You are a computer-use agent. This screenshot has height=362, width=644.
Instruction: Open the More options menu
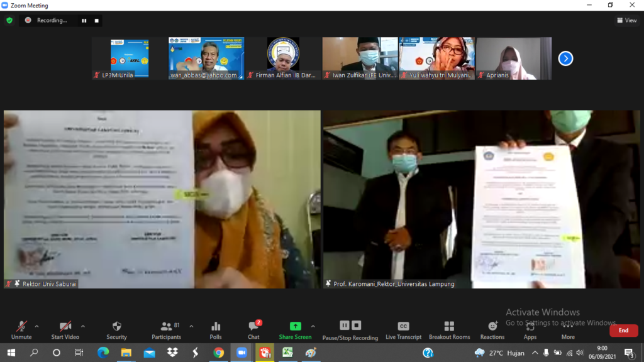(x=568, y=330)
